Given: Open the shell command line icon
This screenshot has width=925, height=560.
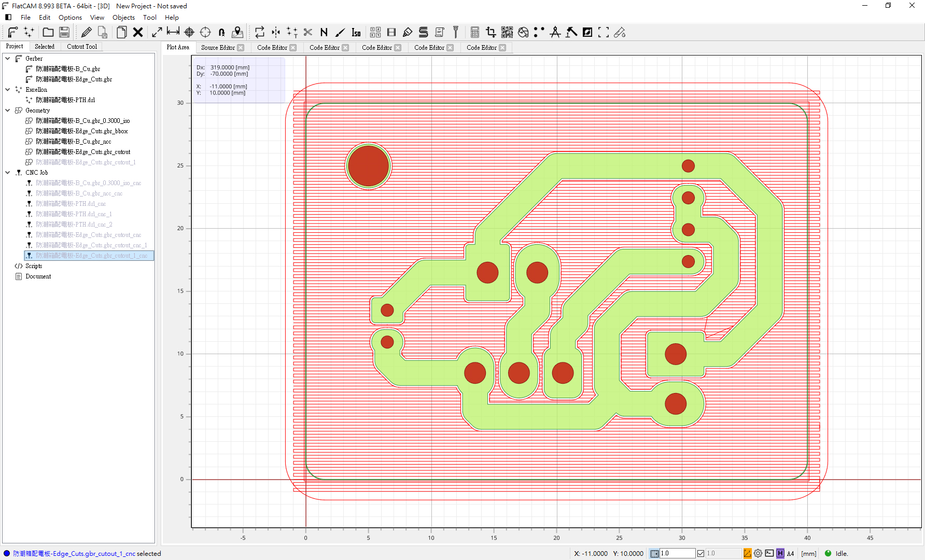Looking at the screenshot, I should point(769,553).
